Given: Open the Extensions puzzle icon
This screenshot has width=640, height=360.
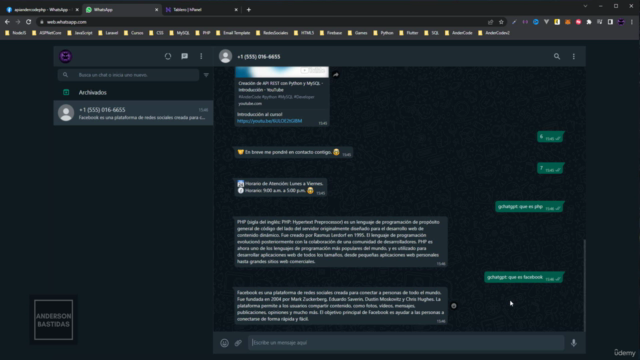Looking at the screenshot, I should 589,22.
